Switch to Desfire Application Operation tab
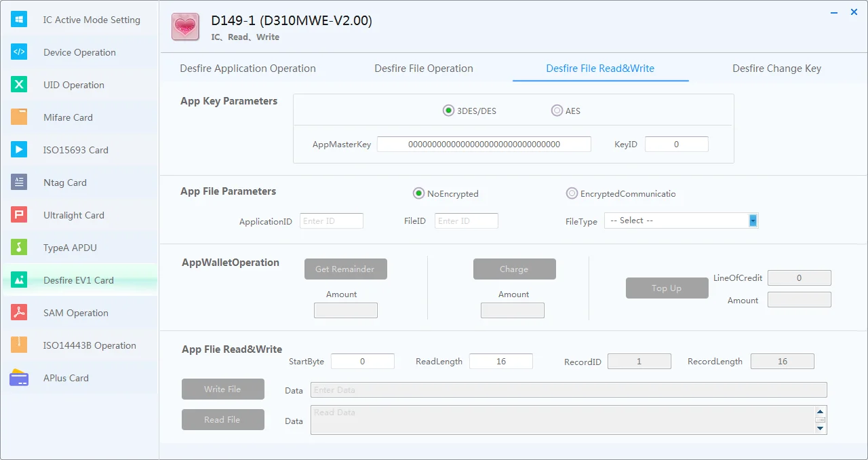The image size is (868, 460). tap(248, 69)
